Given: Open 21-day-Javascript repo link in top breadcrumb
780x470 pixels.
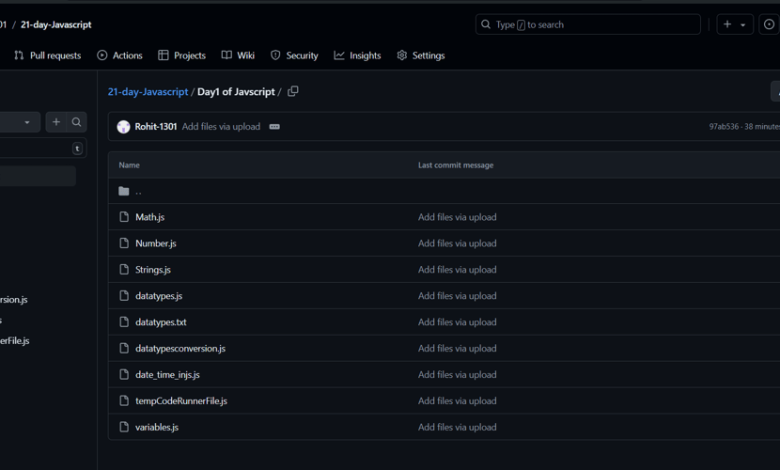Looking at the screenshot, I should 56,24.
